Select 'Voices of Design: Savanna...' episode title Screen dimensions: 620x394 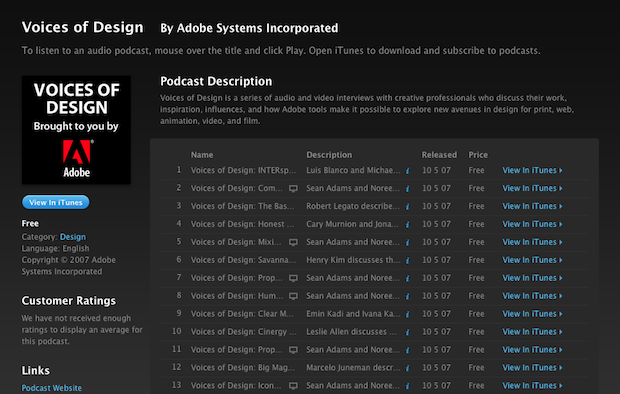tap(243, 260)
